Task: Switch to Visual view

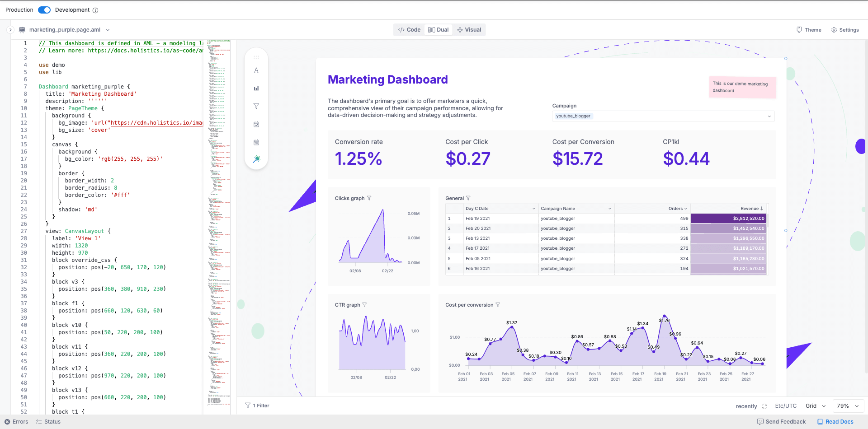Action: [469, 30]
